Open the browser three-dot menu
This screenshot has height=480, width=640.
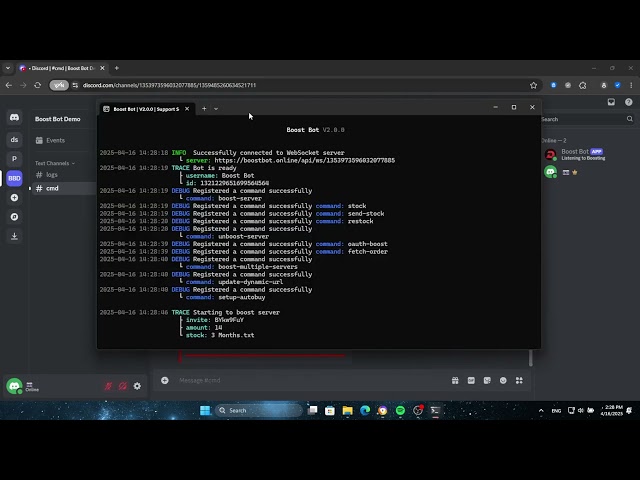(x=631, y=85)
